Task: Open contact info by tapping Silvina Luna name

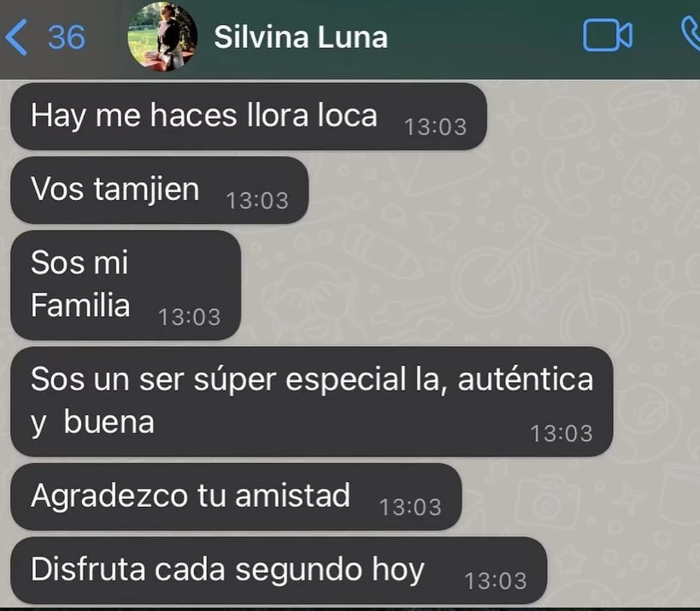Action: point(301,37)
